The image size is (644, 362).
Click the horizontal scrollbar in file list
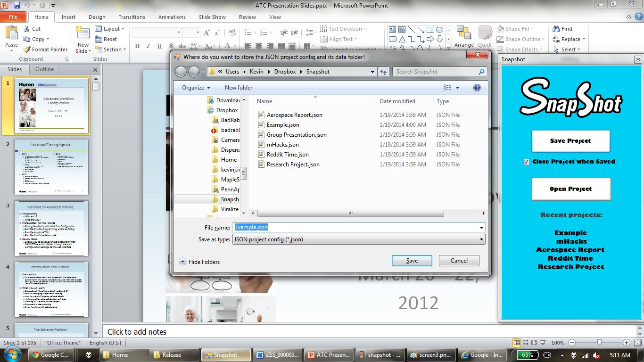click(x=350, y=213)
